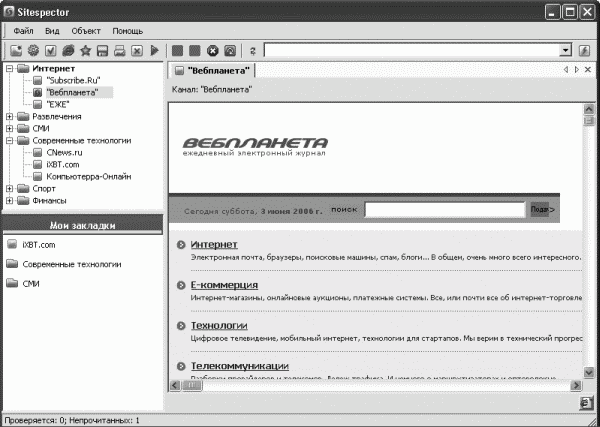600x427 pixels.
Task: Select the "Вебпланета" tab
Action: pos(212,70)
